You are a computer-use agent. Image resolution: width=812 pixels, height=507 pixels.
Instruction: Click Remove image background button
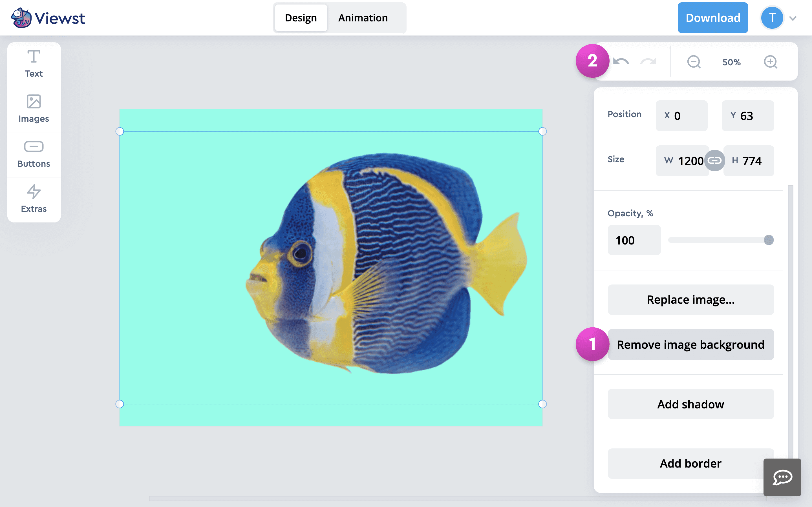690,344
